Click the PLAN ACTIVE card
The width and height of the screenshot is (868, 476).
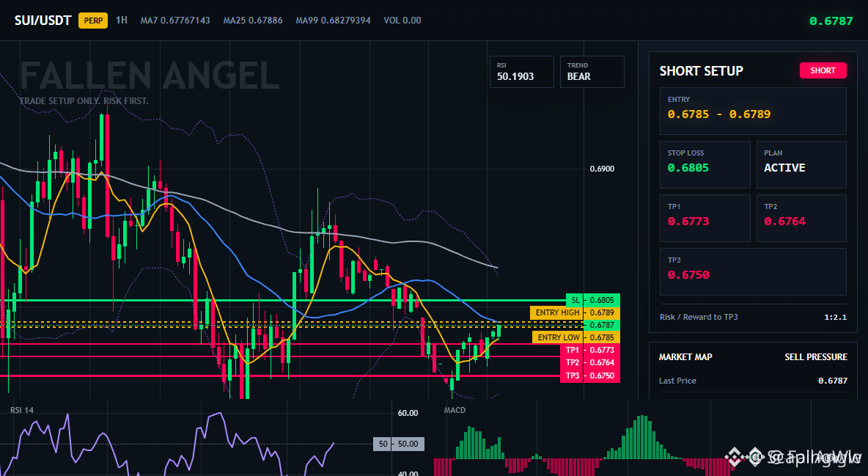coord(801,164)
